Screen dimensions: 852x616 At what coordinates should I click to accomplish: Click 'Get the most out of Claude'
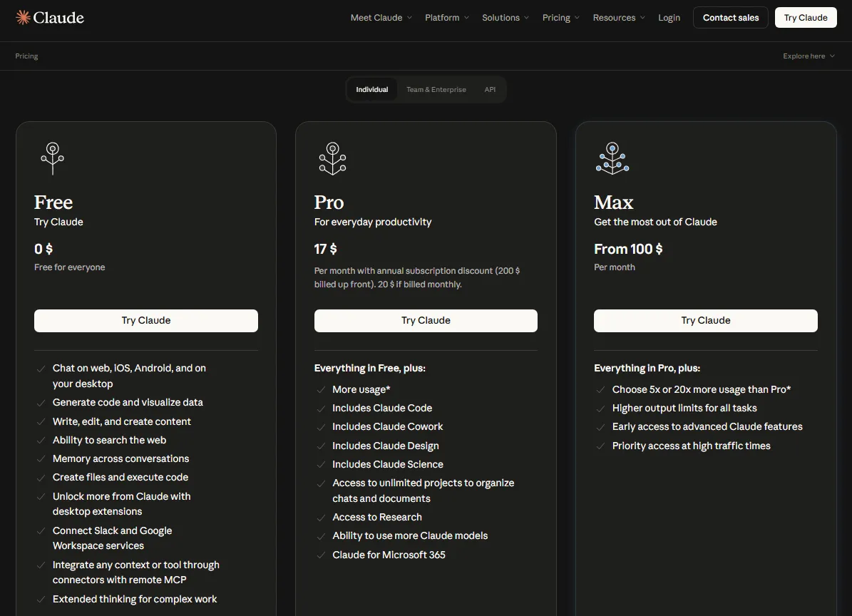[655, 222]
